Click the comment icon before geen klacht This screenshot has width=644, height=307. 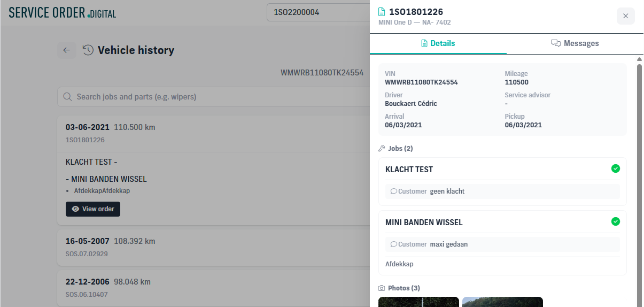pos(394,191)
